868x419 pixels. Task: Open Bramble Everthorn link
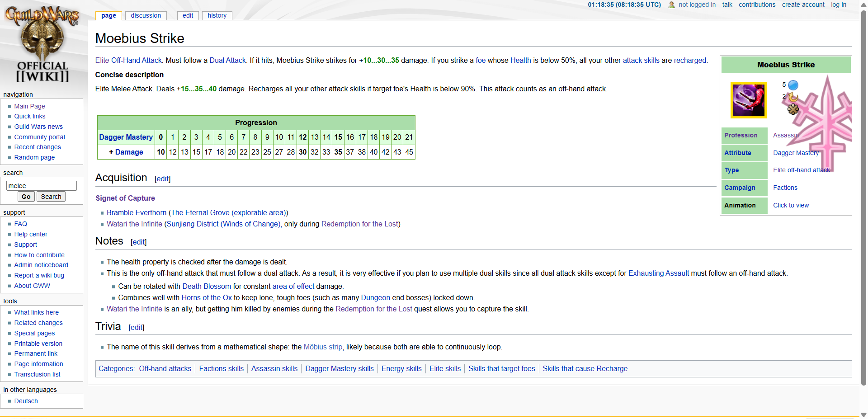click(137, 212)
